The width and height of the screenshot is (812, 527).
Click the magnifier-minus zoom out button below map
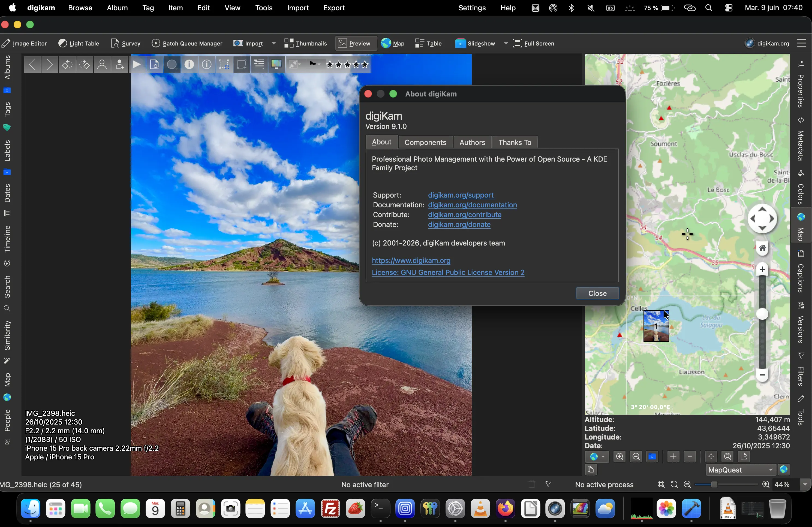point(636,456)
